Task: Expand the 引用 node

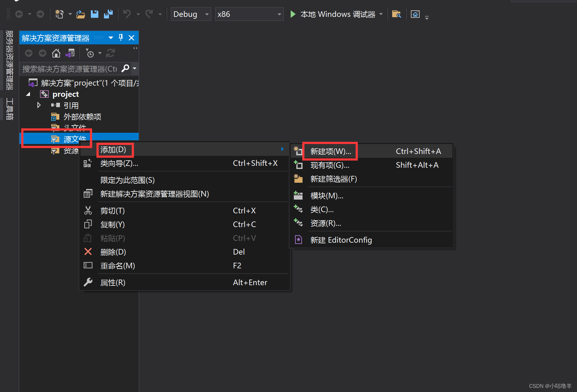Action: (39, 105)
